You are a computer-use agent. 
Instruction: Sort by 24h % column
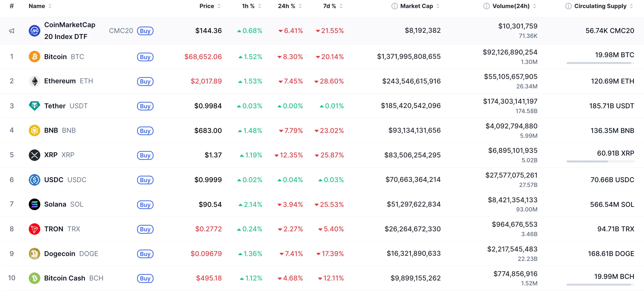coord(287,6)
